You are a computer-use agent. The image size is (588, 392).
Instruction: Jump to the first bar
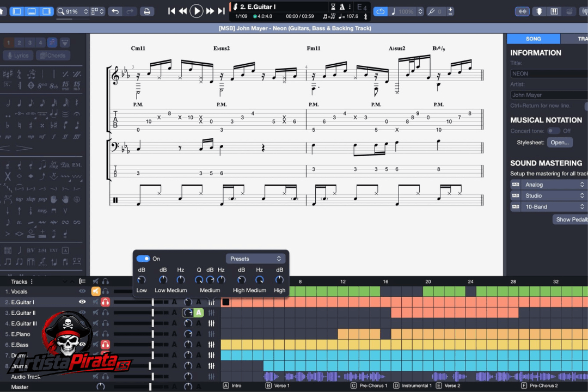(x=171, y=11)
